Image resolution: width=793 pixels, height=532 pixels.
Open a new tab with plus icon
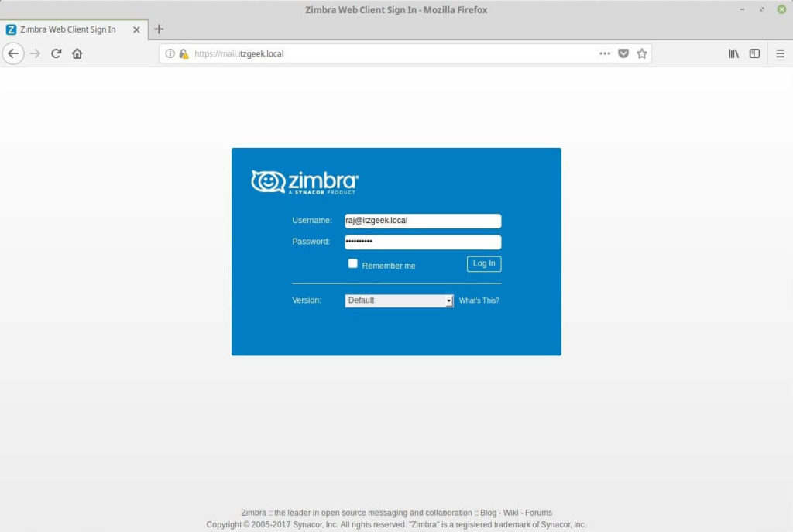pos(159,29)
